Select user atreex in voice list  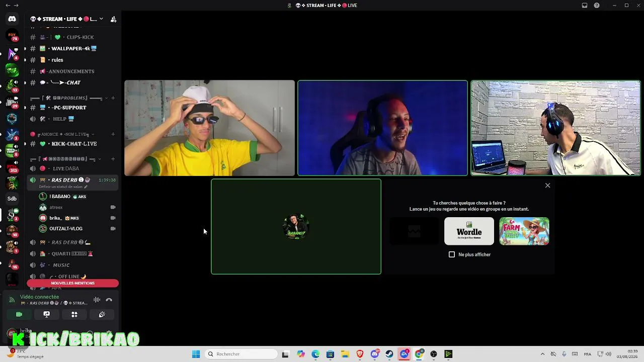[77, 207]
